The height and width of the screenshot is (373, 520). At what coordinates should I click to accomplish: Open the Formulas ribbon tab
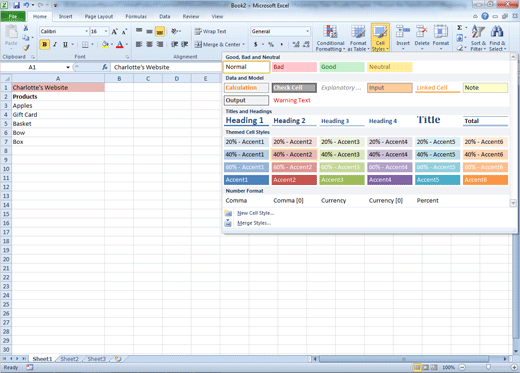(136, 16)
